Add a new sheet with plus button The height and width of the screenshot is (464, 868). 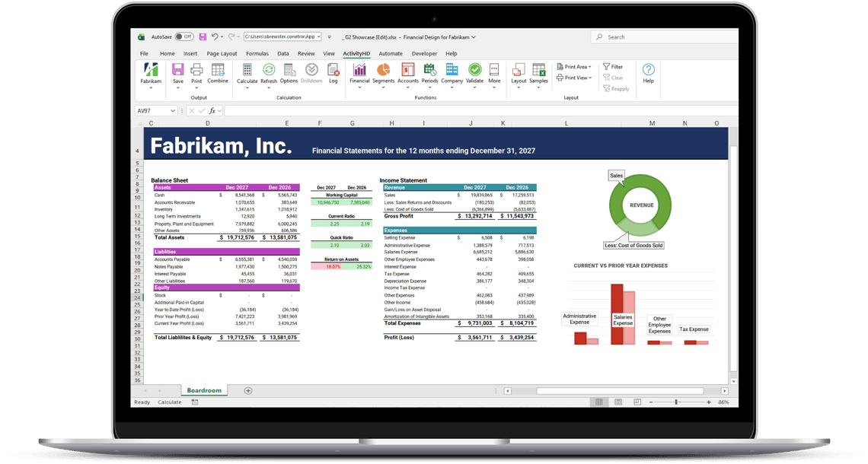coord(248,390)
